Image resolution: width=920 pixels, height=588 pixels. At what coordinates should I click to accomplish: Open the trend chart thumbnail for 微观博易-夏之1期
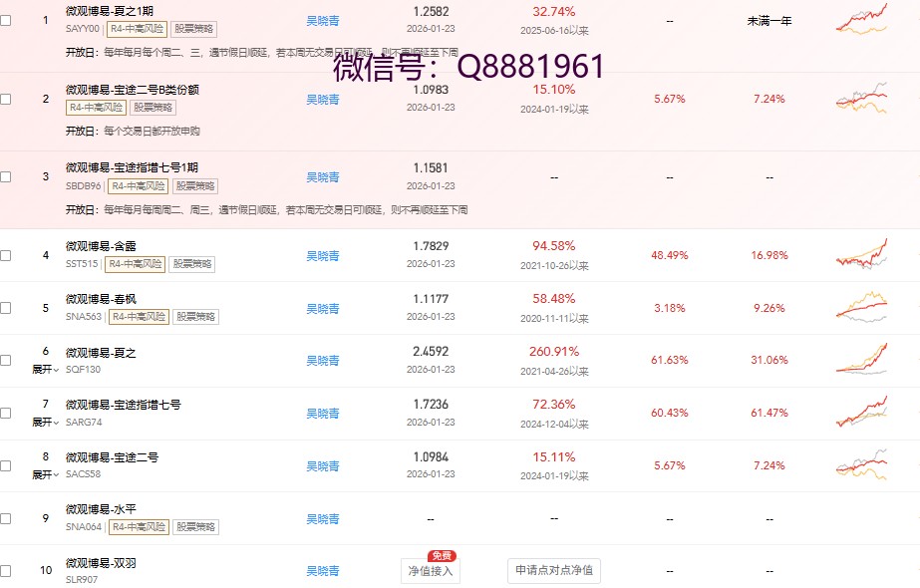tap(861, 20)
